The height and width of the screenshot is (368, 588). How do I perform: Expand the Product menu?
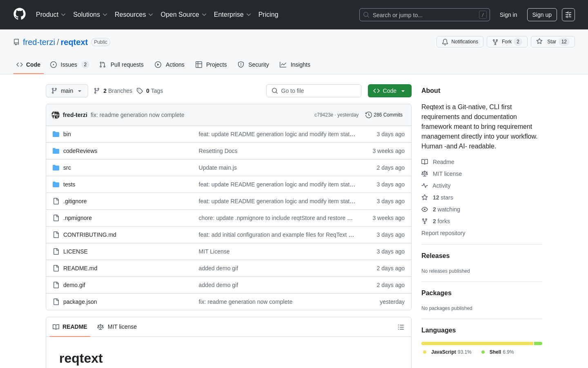pos(51,15)
